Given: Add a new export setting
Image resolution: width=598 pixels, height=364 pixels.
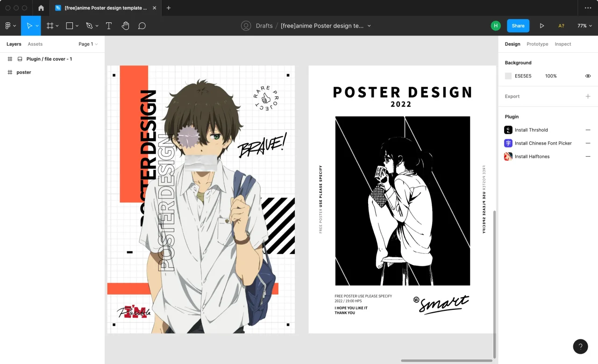Looking at the screenshot, I should pyautogui.click(x=588, y=96).
